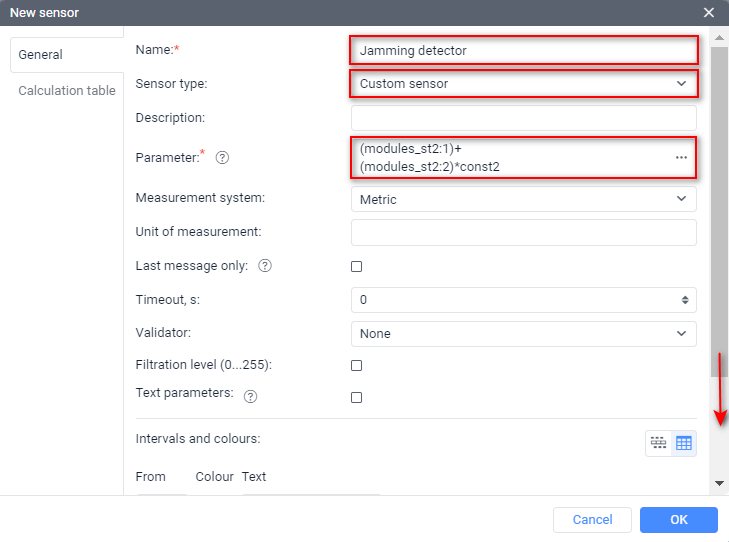Enable the Last message only checkbox

click(x=357, y=267)
